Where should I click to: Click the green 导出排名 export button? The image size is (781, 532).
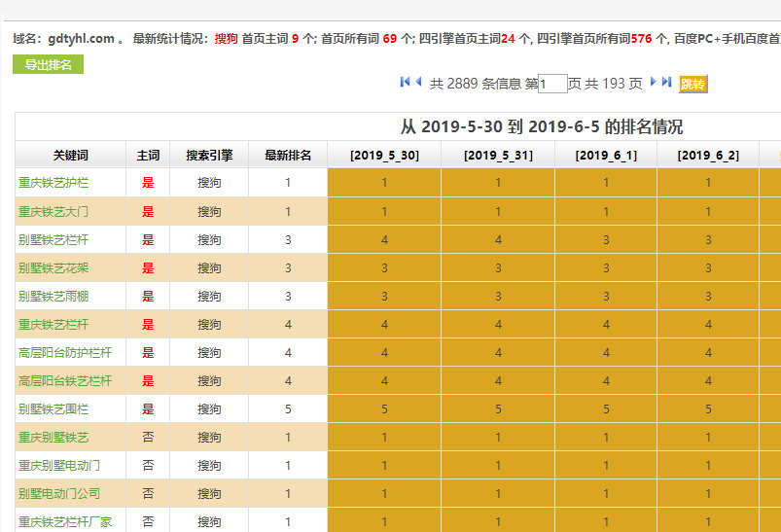(x=48, y=65)
